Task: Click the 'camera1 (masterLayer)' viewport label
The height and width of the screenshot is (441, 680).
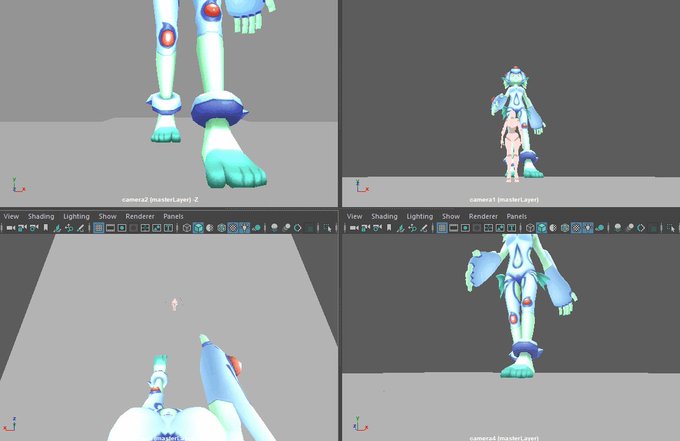Action: (x=504, y=199)
